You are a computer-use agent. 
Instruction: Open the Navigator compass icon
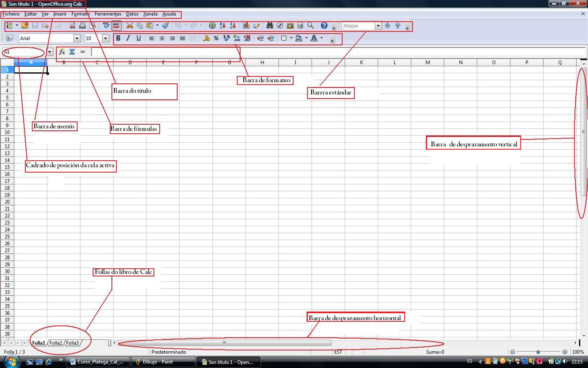[280, 26]
